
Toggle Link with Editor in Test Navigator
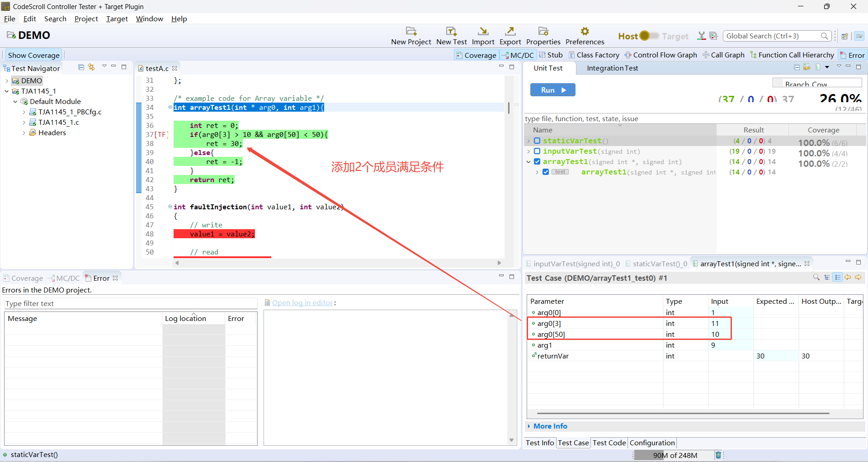[91, 67]
